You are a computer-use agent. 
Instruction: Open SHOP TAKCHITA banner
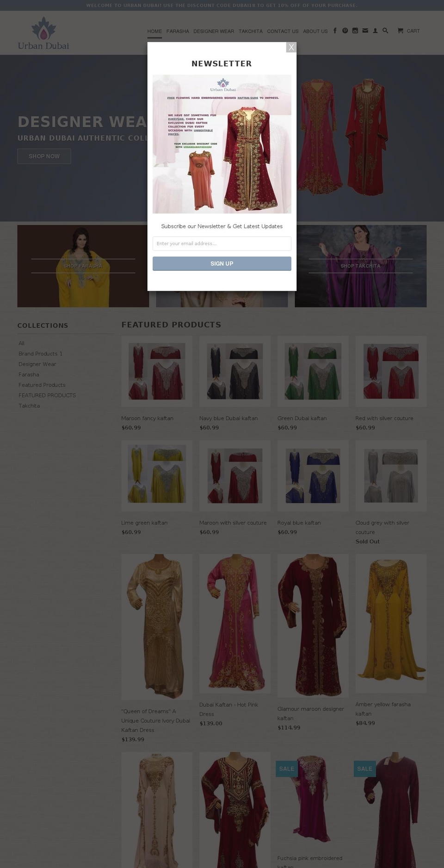point(361,266)
